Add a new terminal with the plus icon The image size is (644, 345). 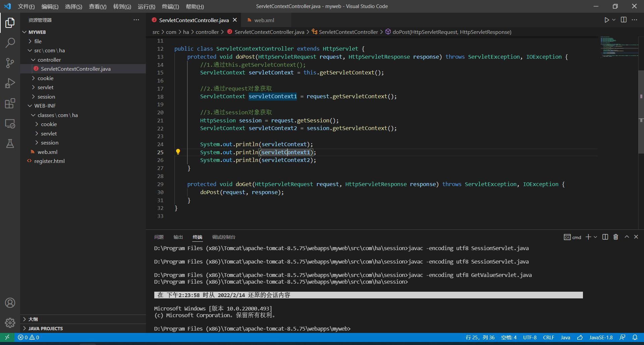click(x=588, y=237)
